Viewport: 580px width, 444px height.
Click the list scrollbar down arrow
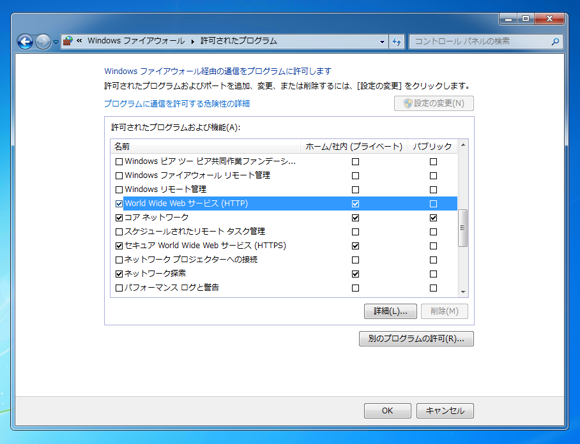click(463, 292)
